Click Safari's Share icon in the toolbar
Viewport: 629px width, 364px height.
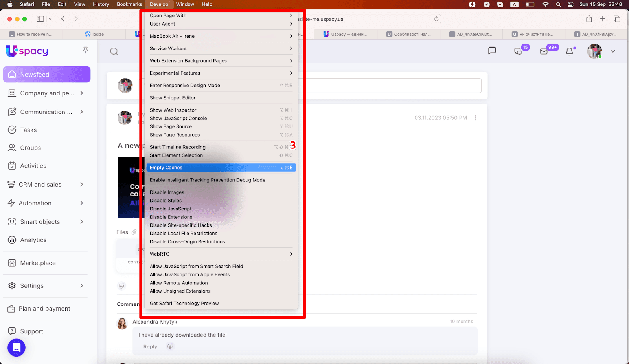point(589,19)
